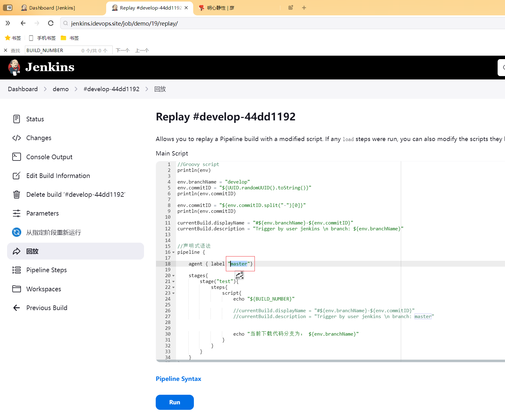The width and height of the screenshot is (505, 420).
Task: Go to demo breadcrumb link
Action: point(61,89)
